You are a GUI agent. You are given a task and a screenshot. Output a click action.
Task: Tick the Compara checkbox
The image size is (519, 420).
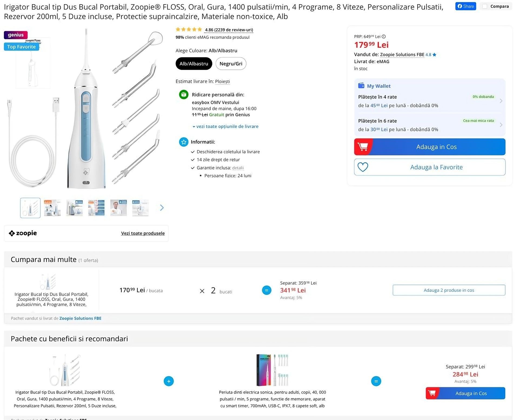click(x=485, y=6)
